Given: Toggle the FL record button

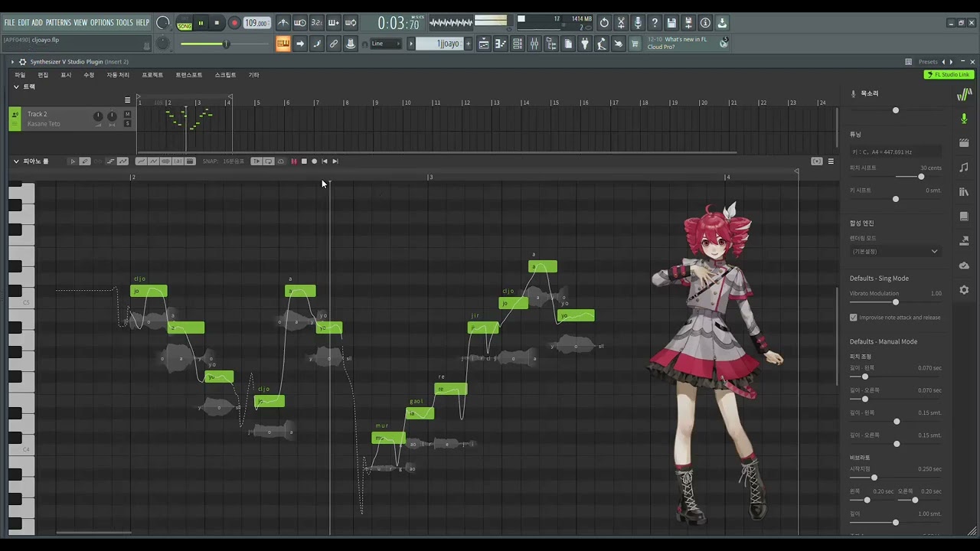Looking at the screenshot, I should click(234, 23).
